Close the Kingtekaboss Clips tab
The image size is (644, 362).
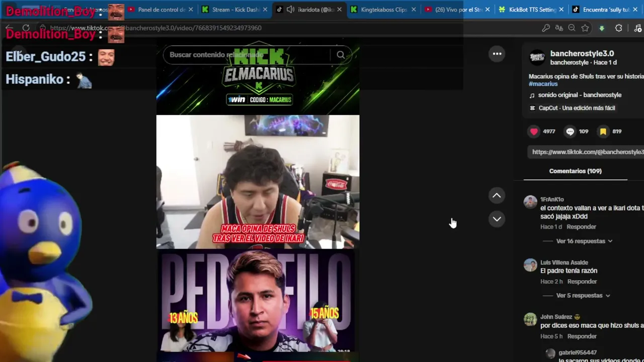[414, 10]
